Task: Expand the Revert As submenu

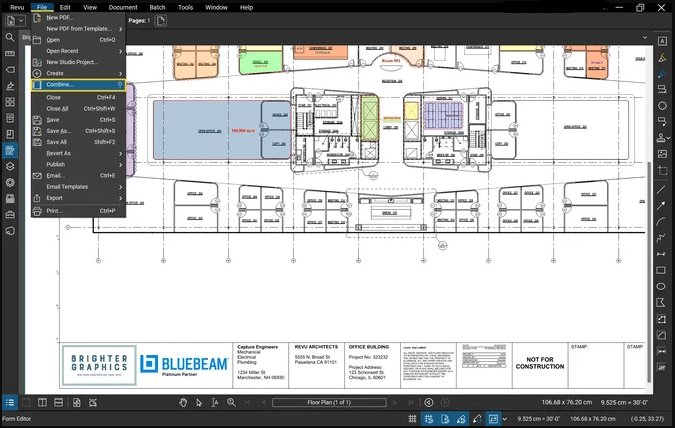Action: tap(78, 153)
